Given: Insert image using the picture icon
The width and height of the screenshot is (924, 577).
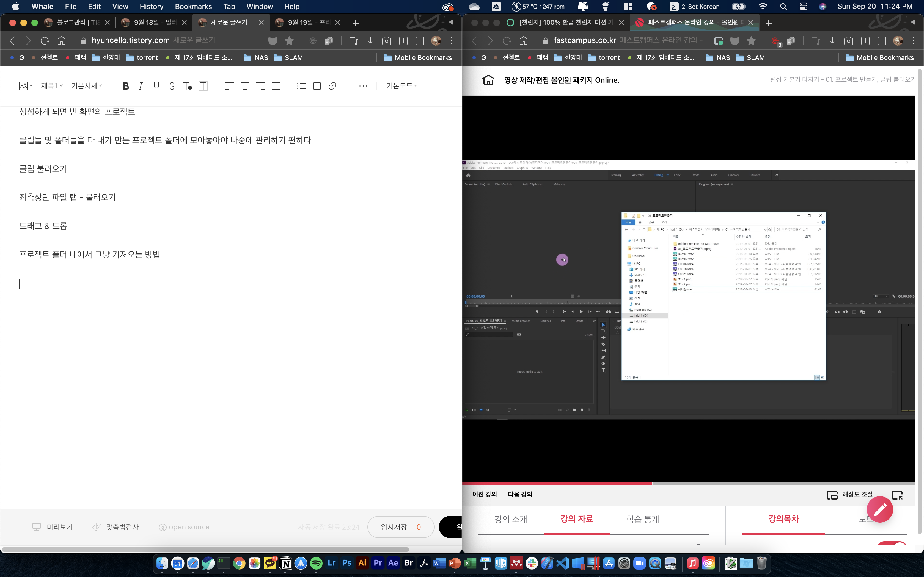Looking at the screenshot, I should 23,86.
